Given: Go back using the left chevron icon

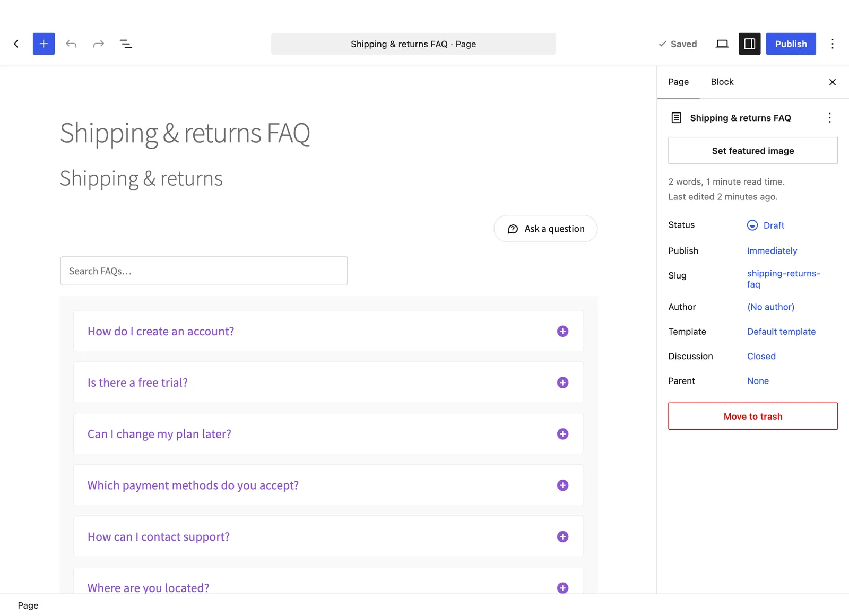Looking at the screenshot, I should (16, 44).
